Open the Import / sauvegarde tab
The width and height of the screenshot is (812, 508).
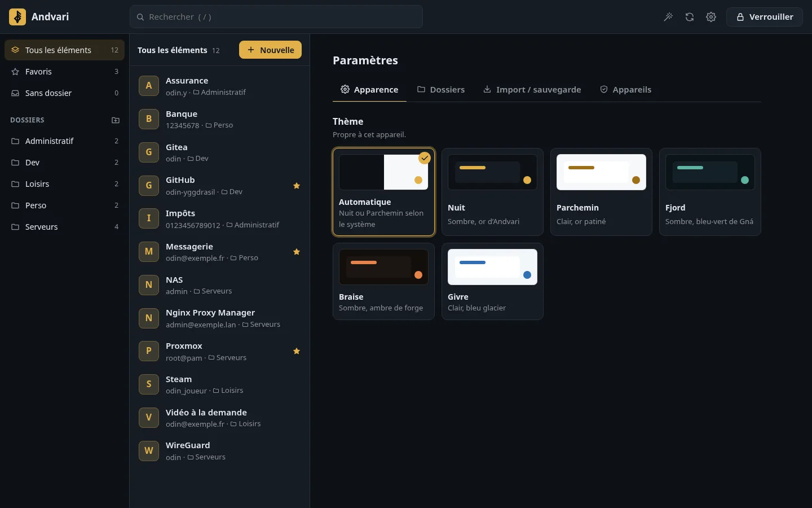pos(532,90)
